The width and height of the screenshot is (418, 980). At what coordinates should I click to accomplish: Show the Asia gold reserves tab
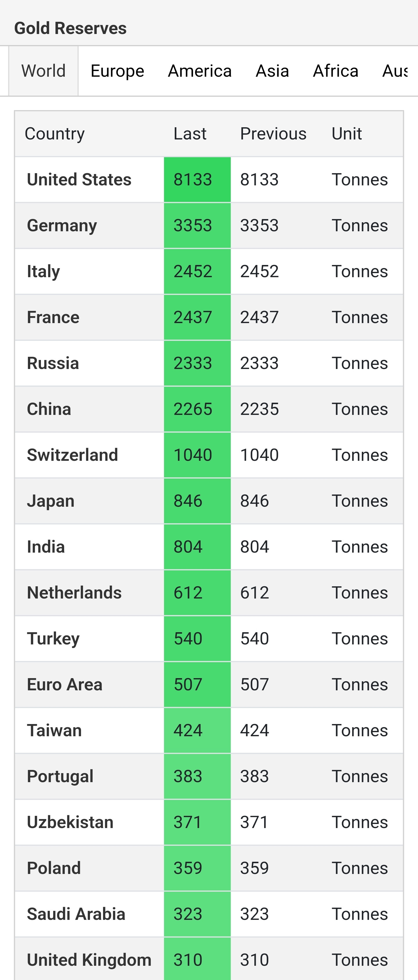tap(272, 71)
